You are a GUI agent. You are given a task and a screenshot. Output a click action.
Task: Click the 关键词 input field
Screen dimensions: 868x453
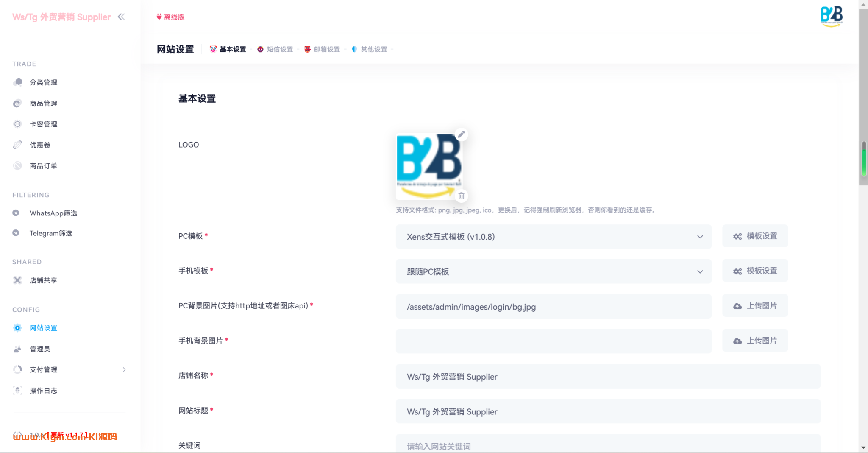(608, 444)
